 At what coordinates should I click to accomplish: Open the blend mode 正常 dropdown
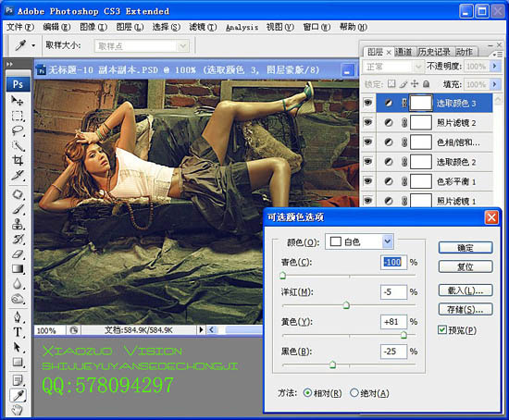click(x=392, y=67)
